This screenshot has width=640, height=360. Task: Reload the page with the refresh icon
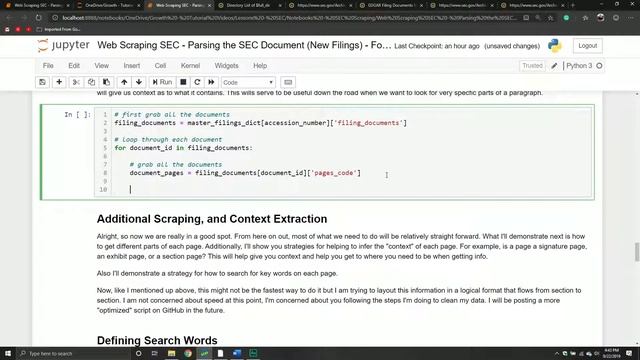[x=38, y=18]
